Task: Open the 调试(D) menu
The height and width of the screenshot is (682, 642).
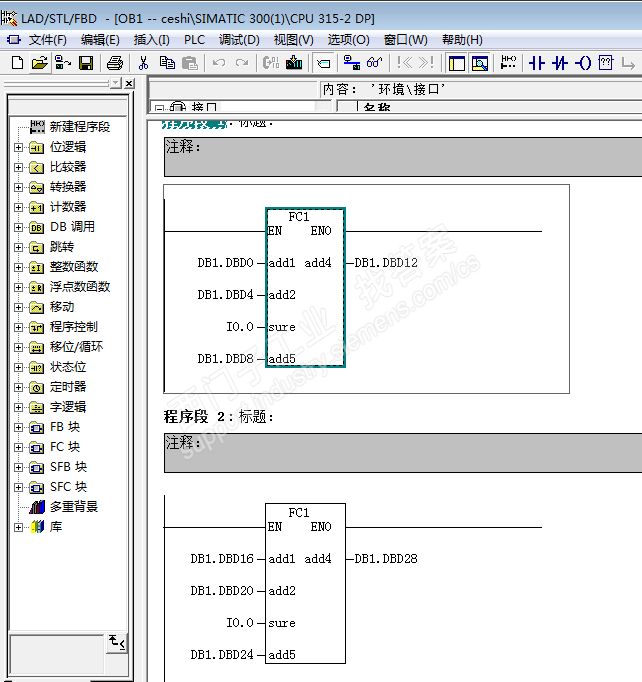Action: coord(239,40)
